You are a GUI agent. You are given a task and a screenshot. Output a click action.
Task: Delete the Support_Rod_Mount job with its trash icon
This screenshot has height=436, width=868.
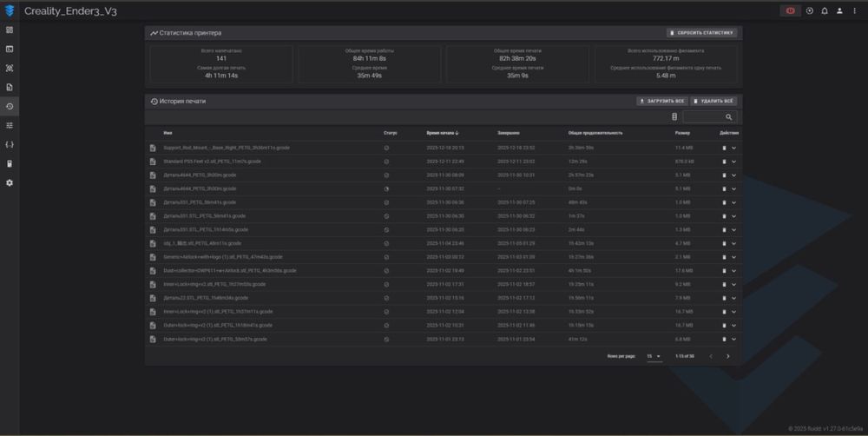pos(724,148)
